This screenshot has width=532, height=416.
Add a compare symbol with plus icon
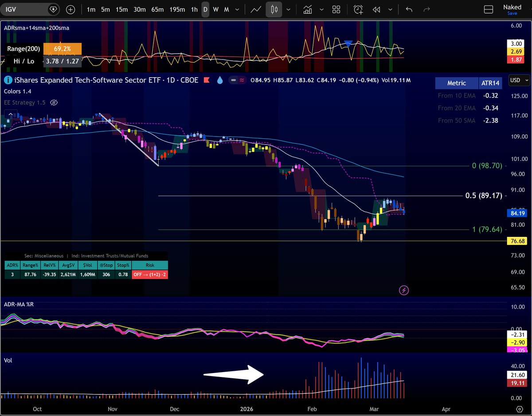(x=70, y=9)
